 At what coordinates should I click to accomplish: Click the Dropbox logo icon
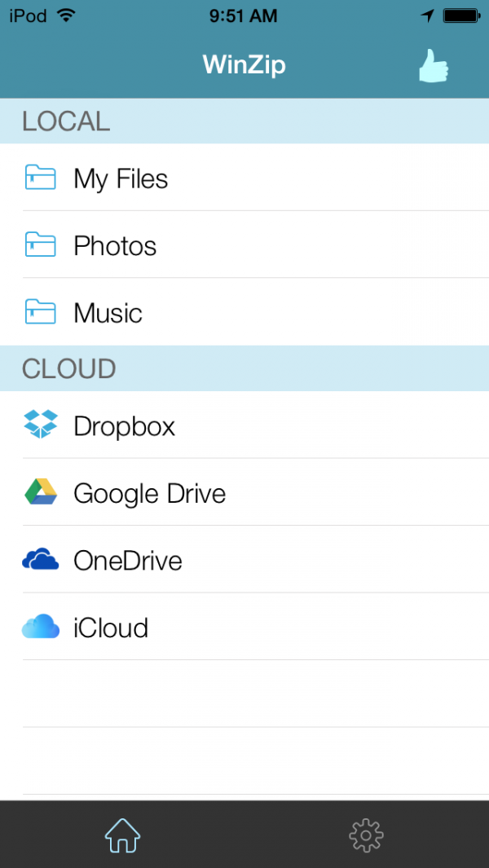point(41,425)
